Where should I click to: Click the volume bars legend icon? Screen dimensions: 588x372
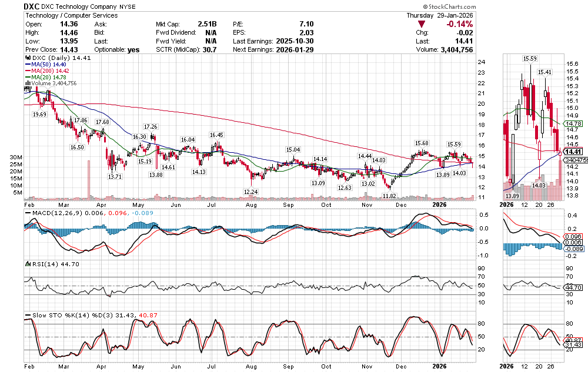coord(28,83)
